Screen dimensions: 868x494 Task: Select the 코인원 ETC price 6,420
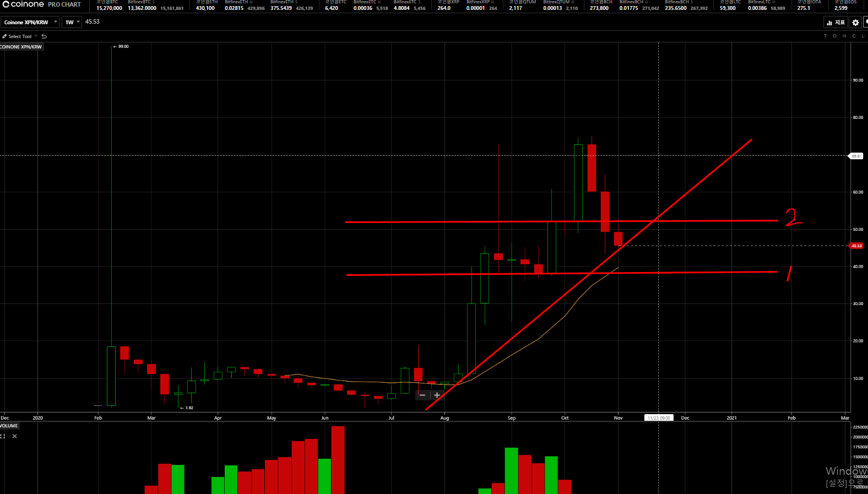[x=332, y=8]
